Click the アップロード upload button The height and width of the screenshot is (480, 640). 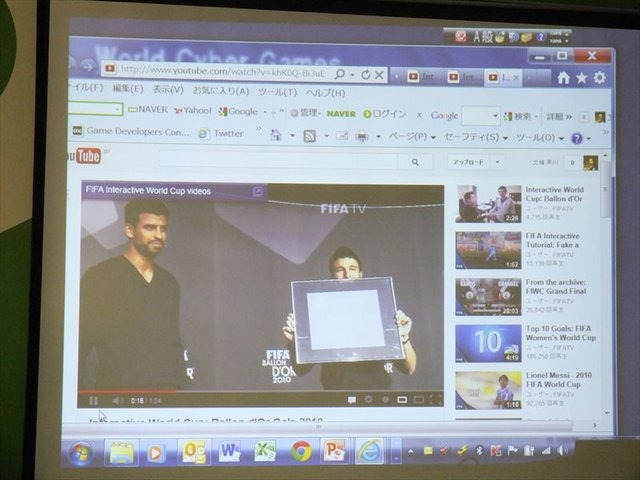click(468, 161)
